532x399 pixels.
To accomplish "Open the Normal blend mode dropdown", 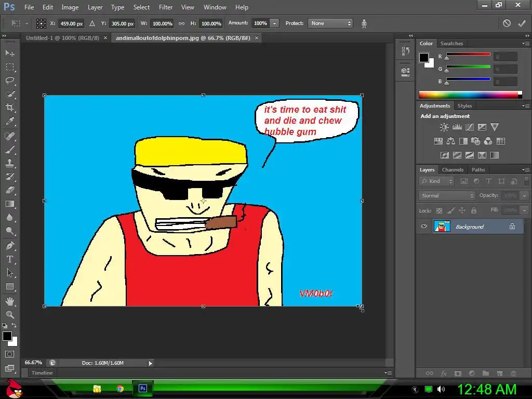I will click(x=447, y=195).
